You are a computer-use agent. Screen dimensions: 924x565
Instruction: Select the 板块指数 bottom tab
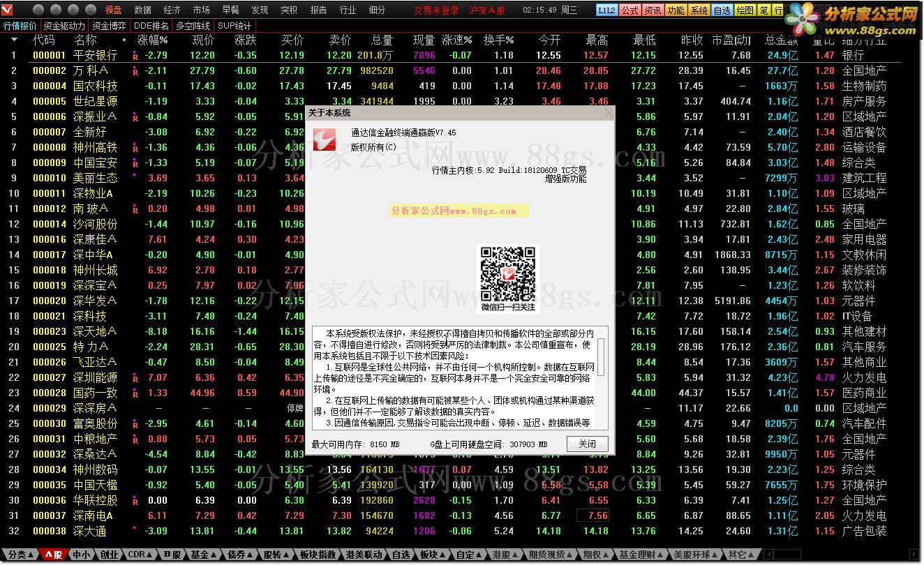click(x=318, y=555)
